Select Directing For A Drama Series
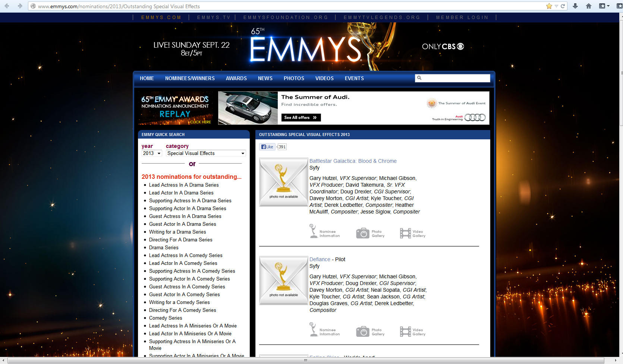Viewport: 623px width, 364px height. (181, 240)
